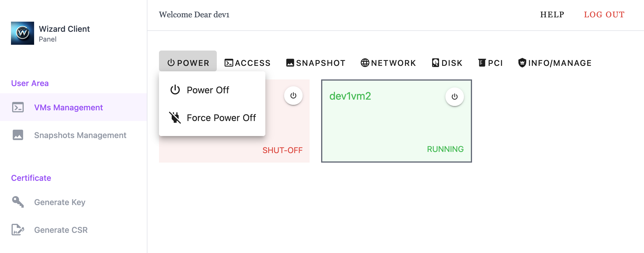Image resolution: width=644 pixels, height=253 pixels.
Task: Open the INFO/MANAGE menu
Action: pyautogui.click(x=555, y=63)
